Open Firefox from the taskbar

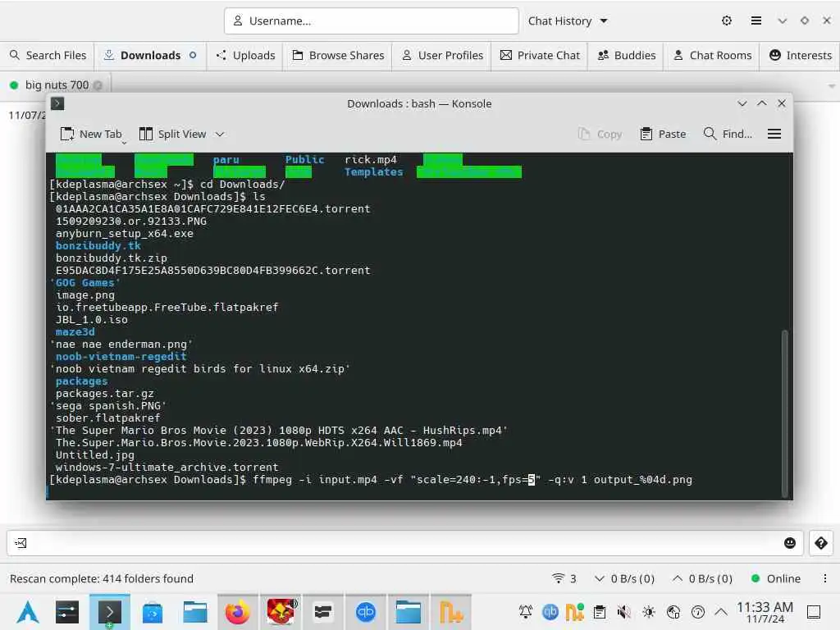pyautogui.click(x=237, y=612)
